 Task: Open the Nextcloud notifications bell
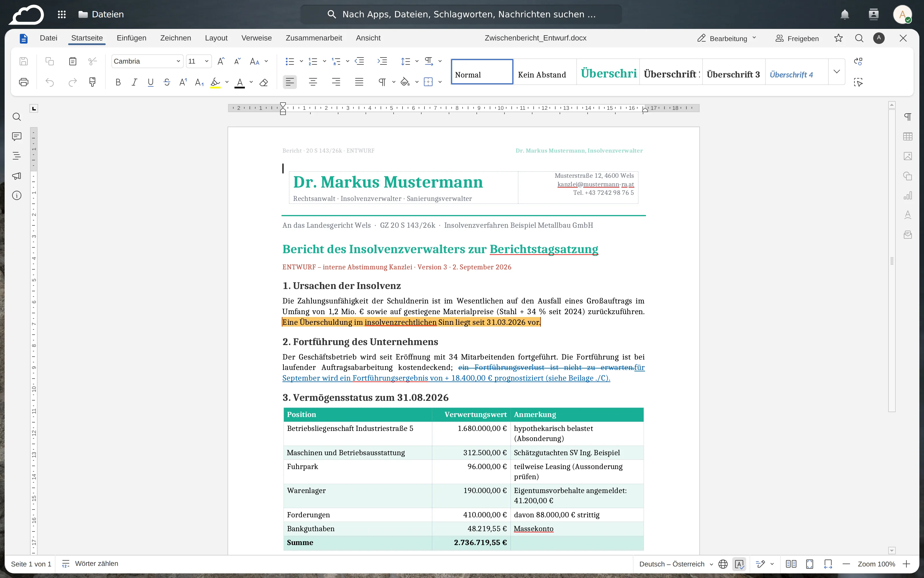click(x=845, y=14)
